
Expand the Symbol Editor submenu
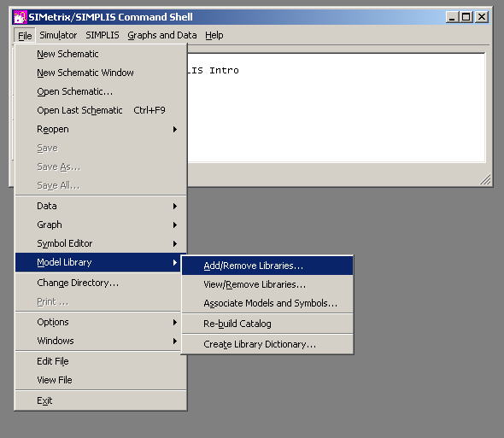pos(101,243)
